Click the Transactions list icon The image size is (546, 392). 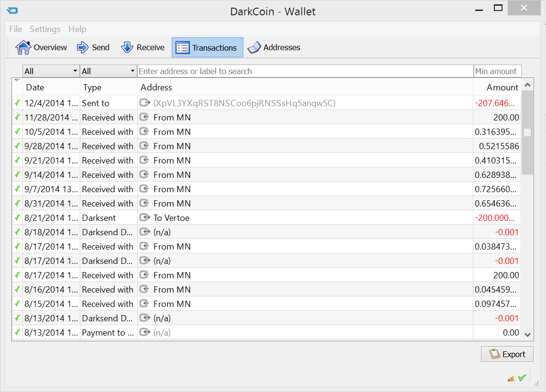pyautogui.click(x=183, y=48)
